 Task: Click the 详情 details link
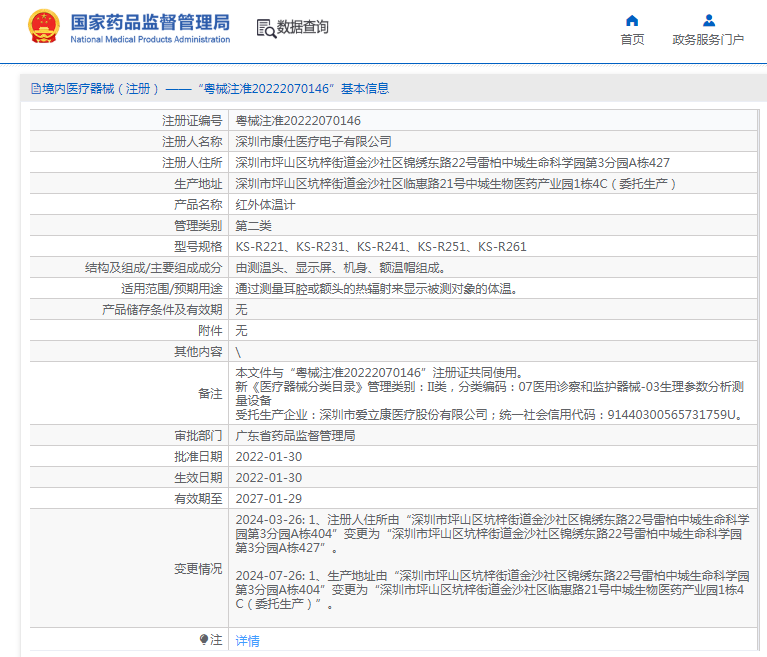pyautogui.click(x=248, y=640)
